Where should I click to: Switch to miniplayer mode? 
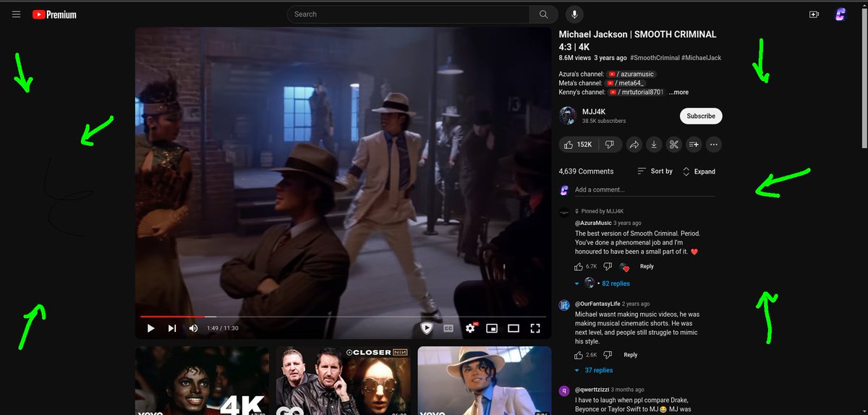(492, 328)
